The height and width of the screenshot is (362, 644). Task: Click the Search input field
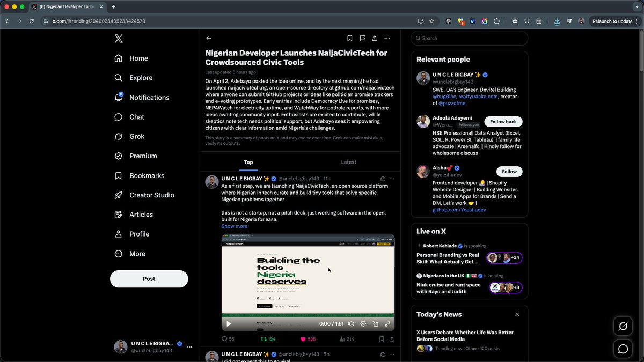tap(470, 38)
